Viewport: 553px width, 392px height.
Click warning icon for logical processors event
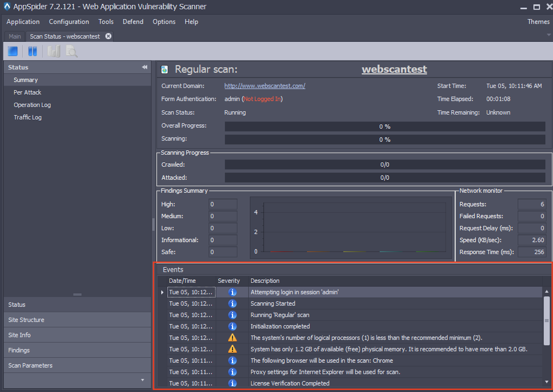pyautogui.click(x=233, y=338)
